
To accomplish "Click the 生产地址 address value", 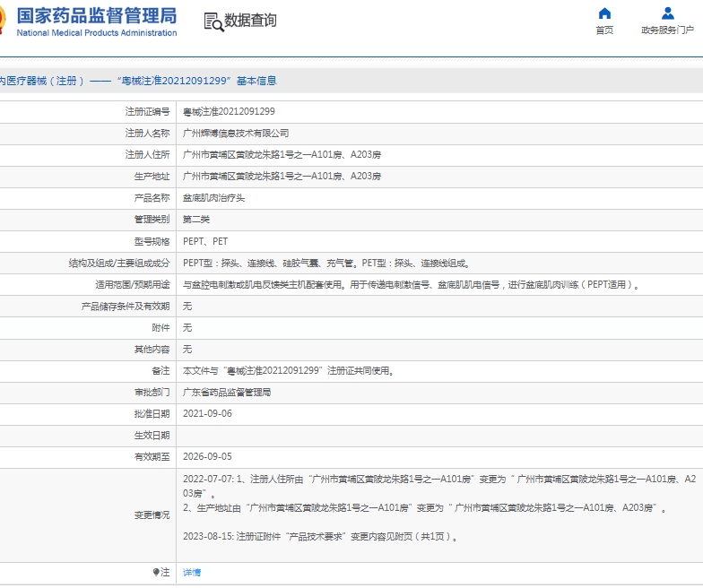I will coord(282,176).
